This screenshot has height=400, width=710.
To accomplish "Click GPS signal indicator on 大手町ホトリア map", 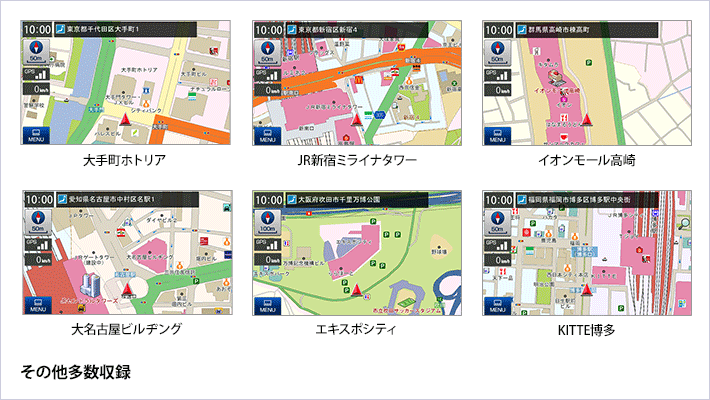I will point(36,74).
